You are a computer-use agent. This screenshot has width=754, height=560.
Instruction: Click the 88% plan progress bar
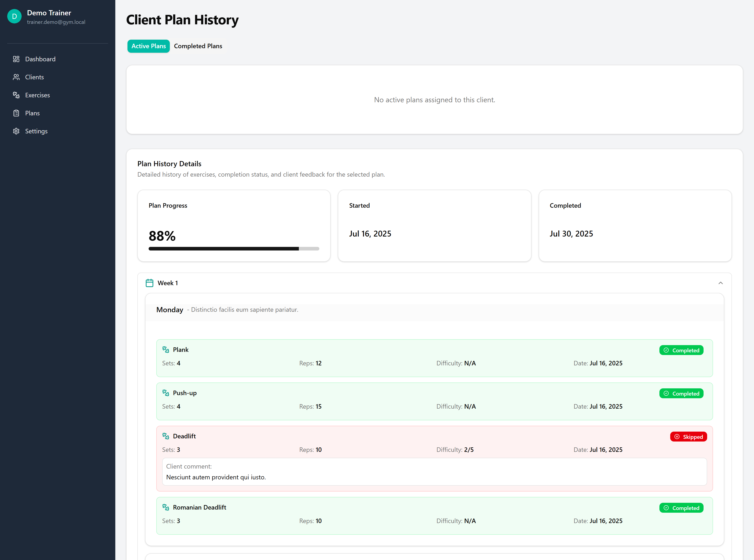click(x=234, y=249)
